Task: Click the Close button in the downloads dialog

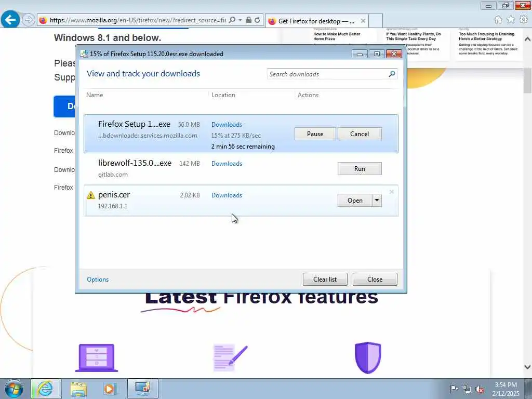Action: click(x=375, y=279)
